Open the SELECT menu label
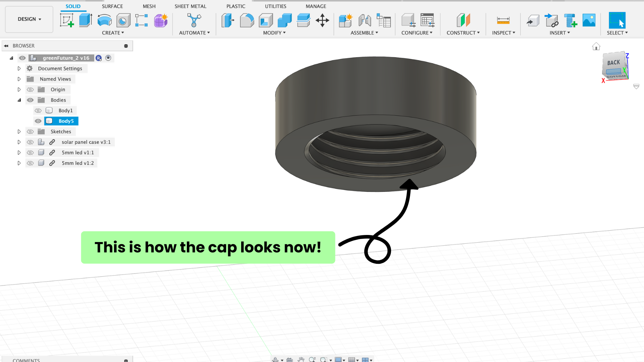The width and height of the screenshot is (644, 362). point(617,33)
